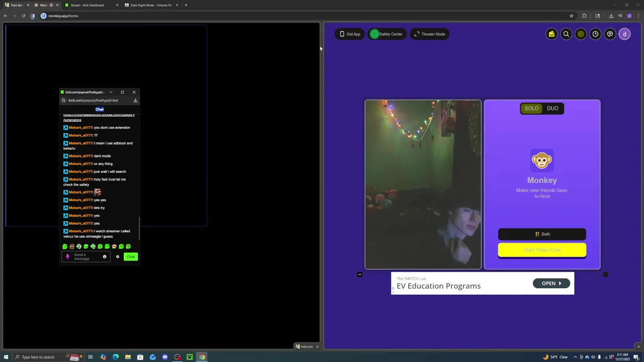The image size is (644, 362).
Task: Click message 'lets try' in chat
Action: (100, 208)
